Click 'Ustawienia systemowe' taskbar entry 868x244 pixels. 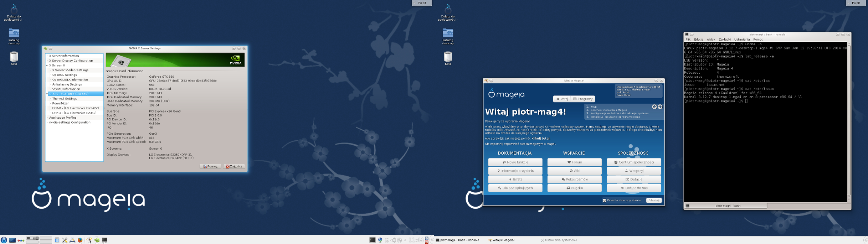[x=559, y=240]
